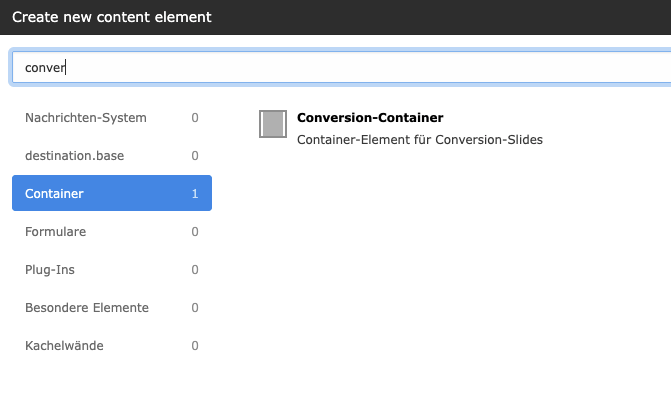Click the zero count beside Besondere Elemente
The image size is (671, 403).
click(x=195, y=308)
